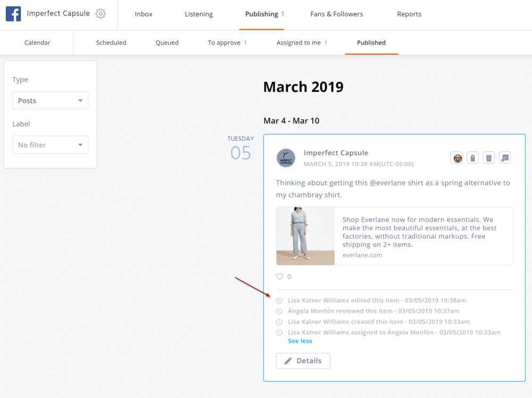Open the Reports tab
The height and width of the screenshot is (398, 532).
click(x=409, y=14)
